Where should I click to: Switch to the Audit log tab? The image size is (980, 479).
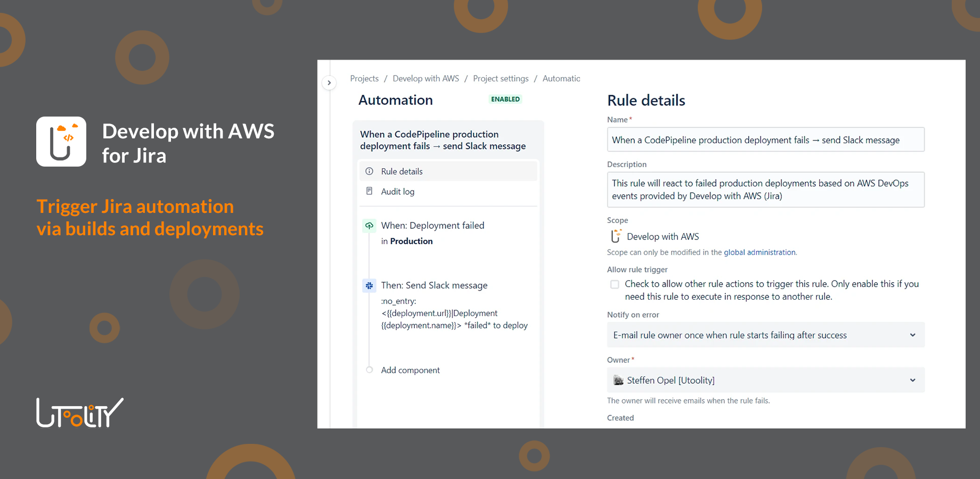pos(397,191)
